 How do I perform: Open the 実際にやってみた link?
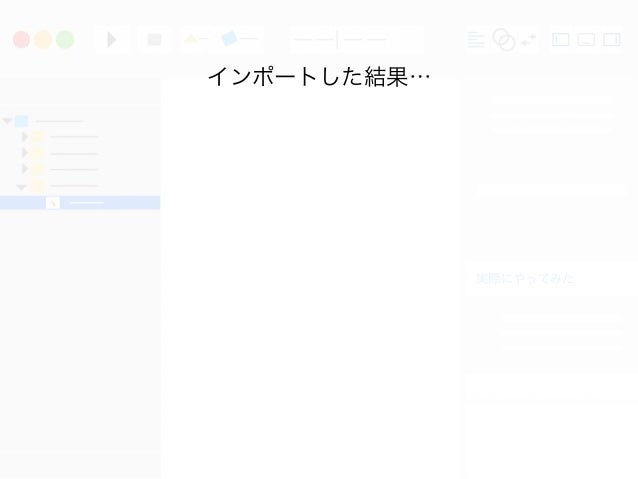pos(525,278)
